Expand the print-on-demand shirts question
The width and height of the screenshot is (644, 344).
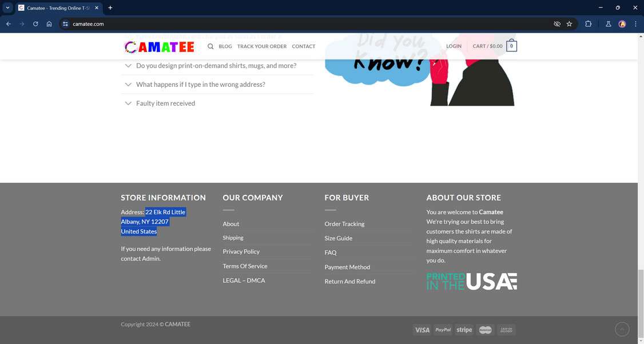point(217,66)
